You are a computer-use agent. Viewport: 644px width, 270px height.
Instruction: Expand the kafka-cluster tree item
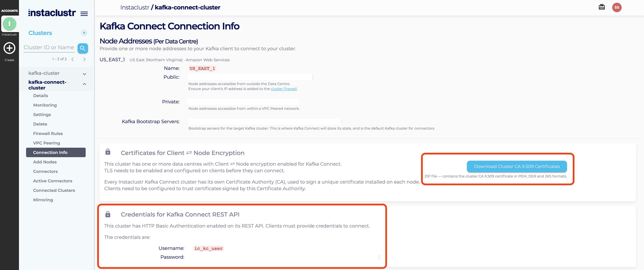click(x=84, y=74)
